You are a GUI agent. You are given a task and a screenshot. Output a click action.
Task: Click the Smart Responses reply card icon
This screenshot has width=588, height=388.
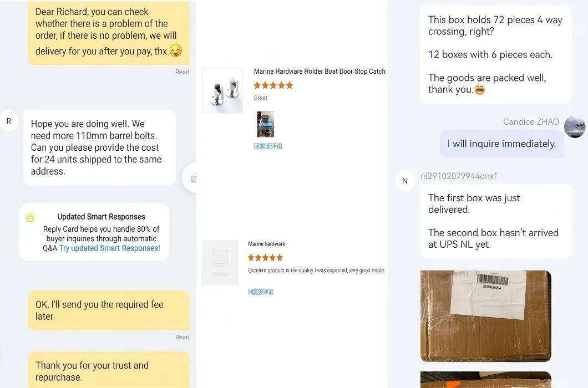(30, 217)
